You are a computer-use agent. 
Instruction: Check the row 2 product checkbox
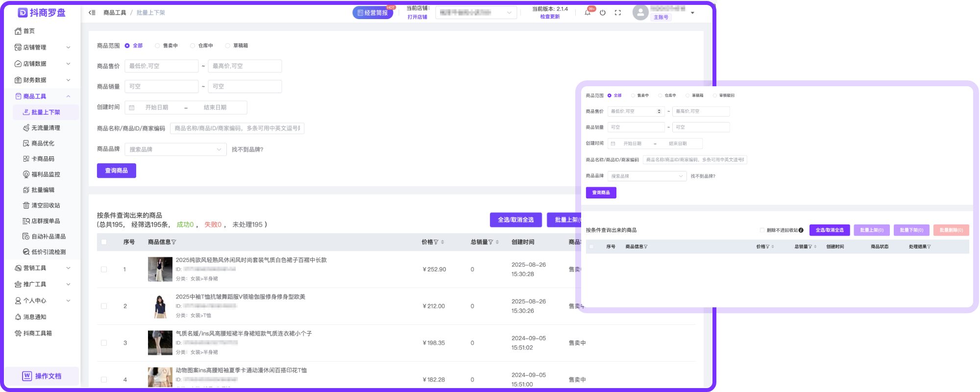(104, 306)
